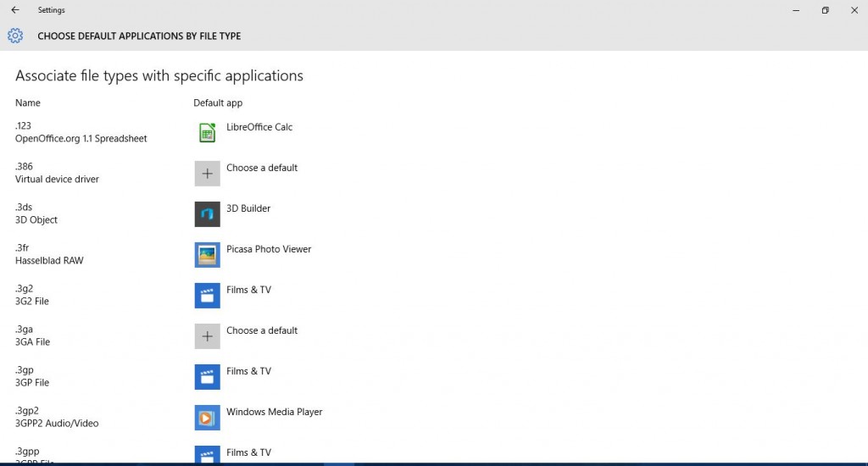
Task: Close the Settings window
Action: (x=854, y=10)
